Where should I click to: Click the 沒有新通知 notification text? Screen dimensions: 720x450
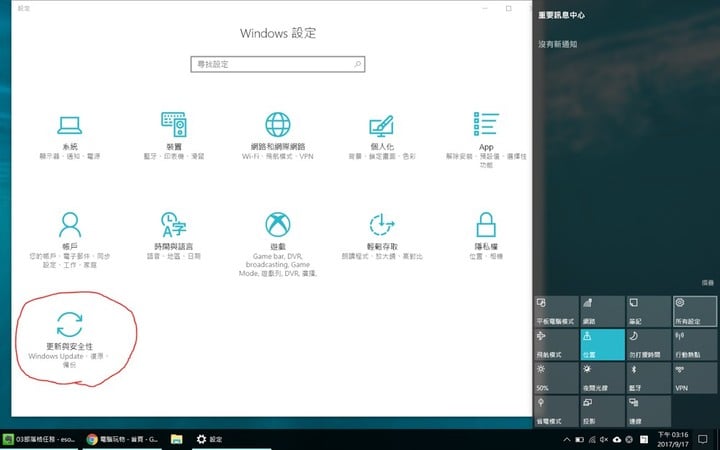[557, 45]
